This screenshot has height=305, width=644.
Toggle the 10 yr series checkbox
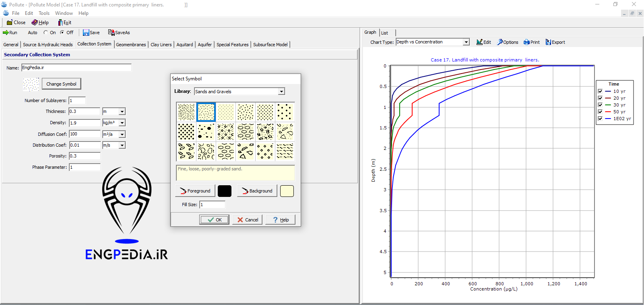600,91
